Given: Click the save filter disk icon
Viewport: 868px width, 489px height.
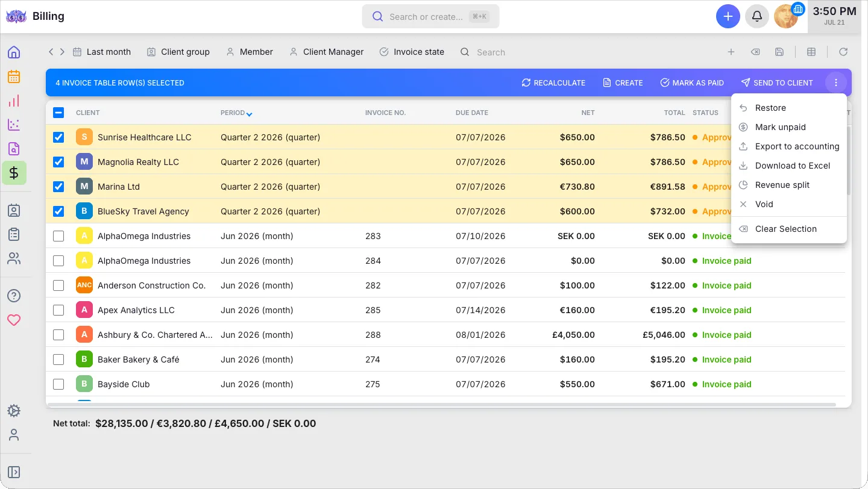Looking at the screenshot, I should 779,52.
